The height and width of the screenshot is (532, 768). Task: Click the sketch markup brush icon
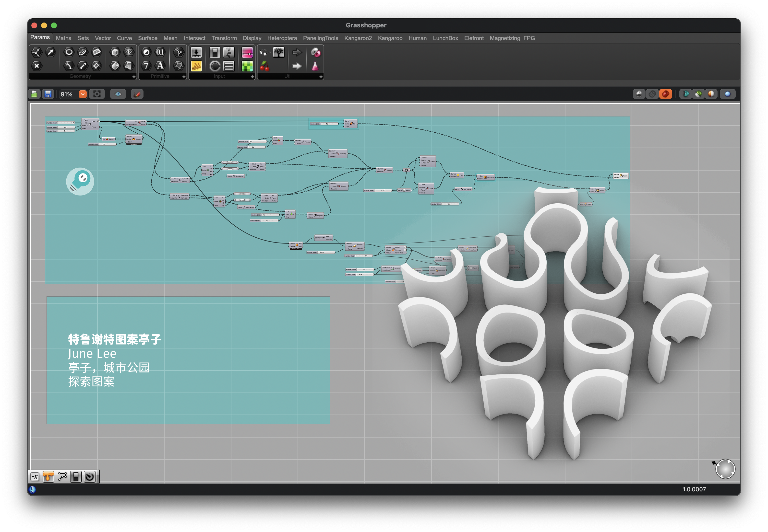click(137, 94)
